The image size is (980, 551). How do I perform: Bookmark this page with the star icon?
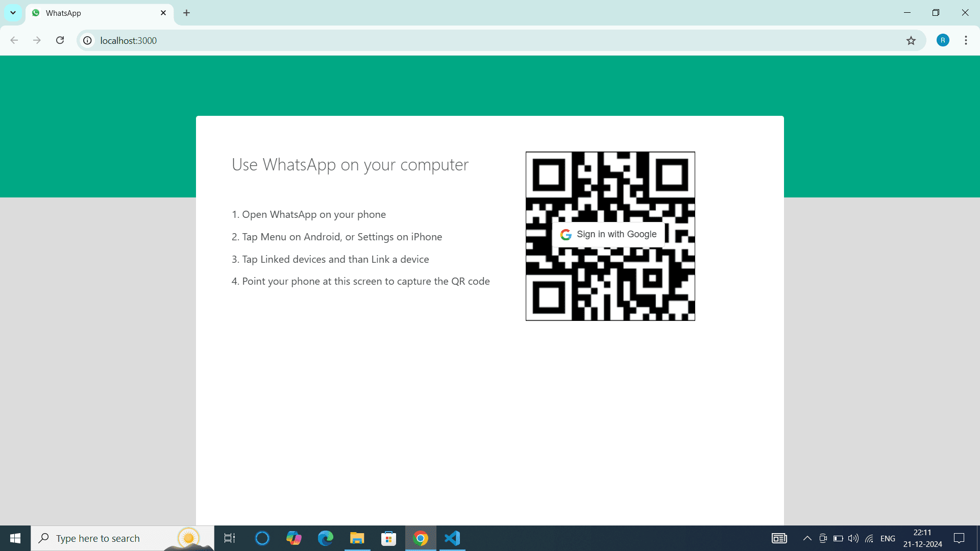pyautogui.click(x=911, y=40)
